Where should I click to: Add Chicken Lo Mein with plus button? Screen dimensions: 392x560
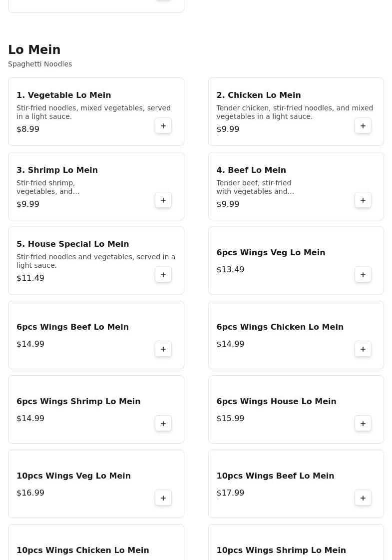click(363, 126)
